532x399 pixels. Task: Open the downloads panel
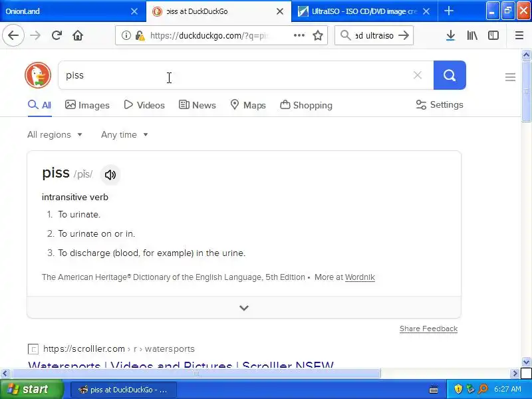click(450, 35)
